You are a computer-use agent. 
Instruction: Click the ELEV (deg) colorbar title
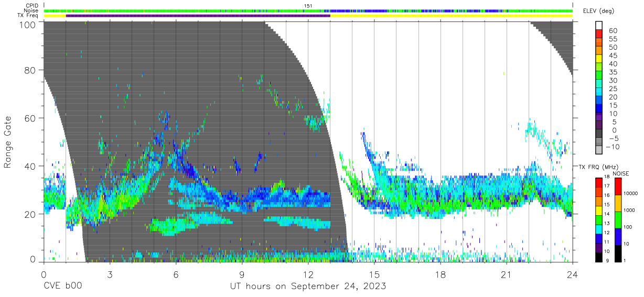pyautogui.click(x=597, y=11)
